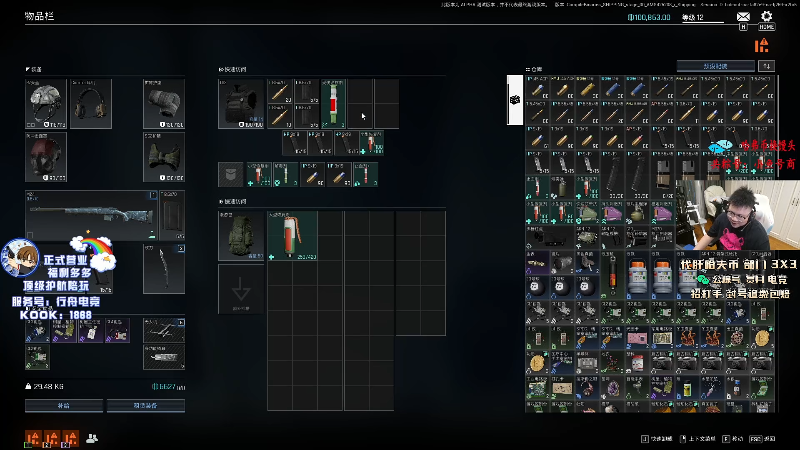Select the green military box in stash

[587, 213]
